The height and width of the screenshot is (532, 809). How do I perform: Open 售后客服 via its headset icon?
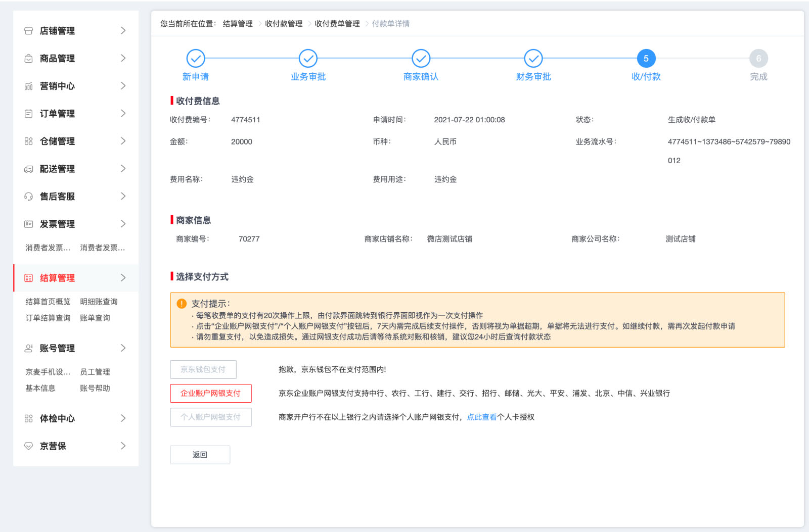28,196
